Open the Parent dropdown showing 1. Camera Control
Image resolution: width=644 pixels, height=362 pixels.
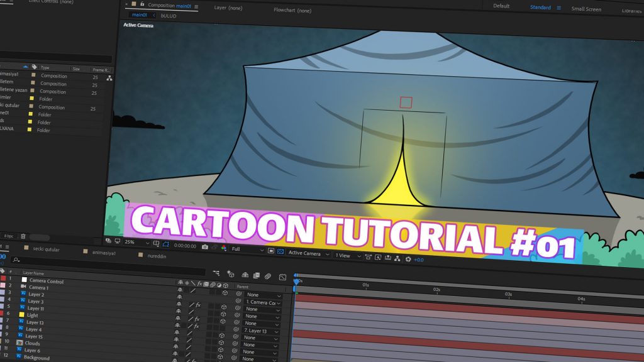click(x=263, y=302)
